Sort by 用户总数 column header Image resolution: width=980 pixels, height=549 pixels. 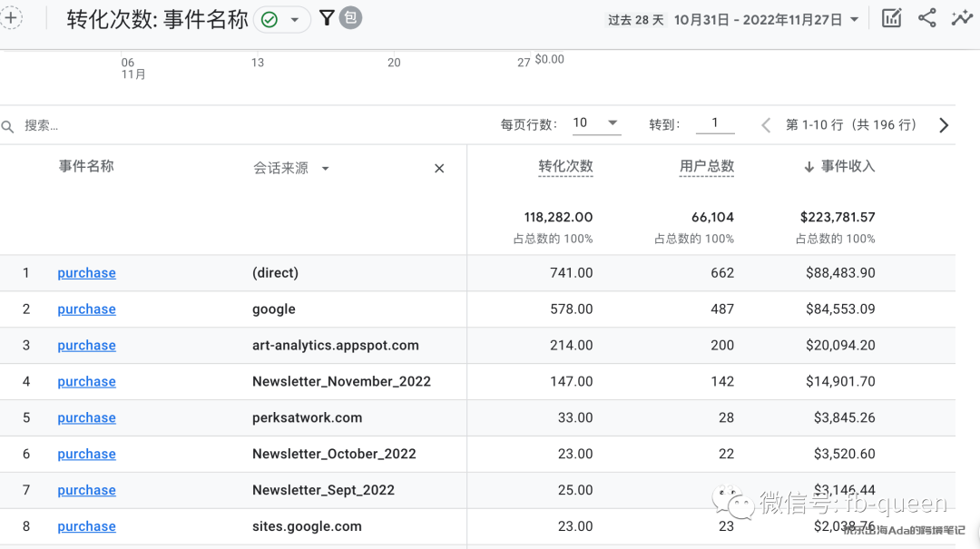pyautogui.click(x=707, y=166)
